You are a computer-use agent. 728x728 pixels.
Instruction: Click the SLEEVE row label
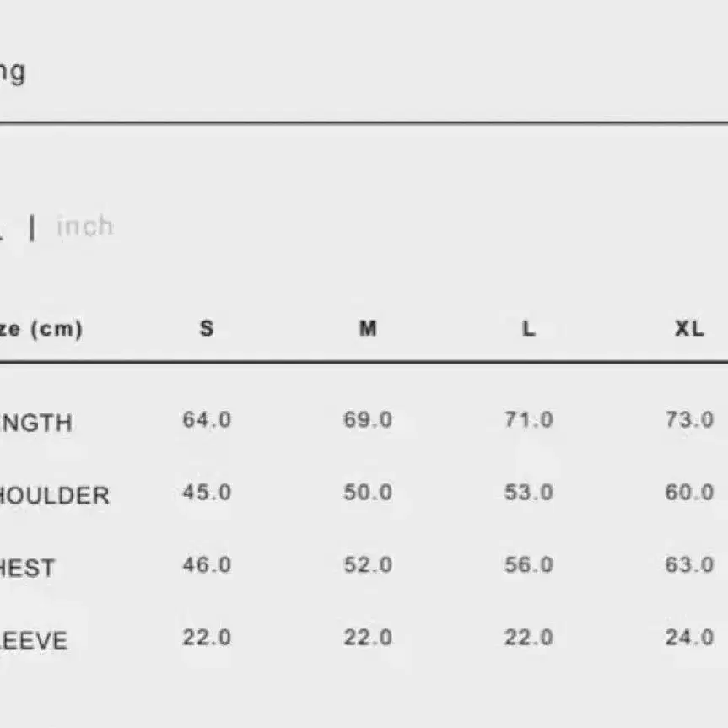pos(34,641)
